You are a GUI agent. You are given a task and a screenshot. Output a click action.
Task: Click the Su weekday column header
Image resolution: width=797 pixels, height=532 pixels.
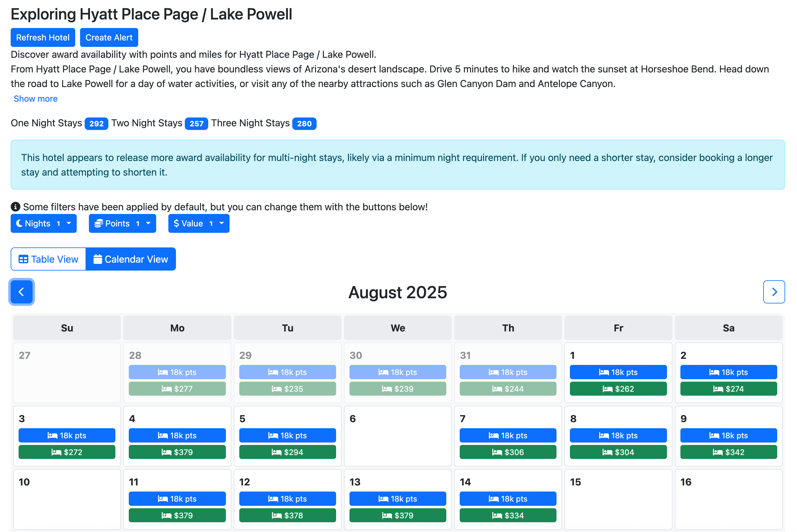tap(67, 328)
